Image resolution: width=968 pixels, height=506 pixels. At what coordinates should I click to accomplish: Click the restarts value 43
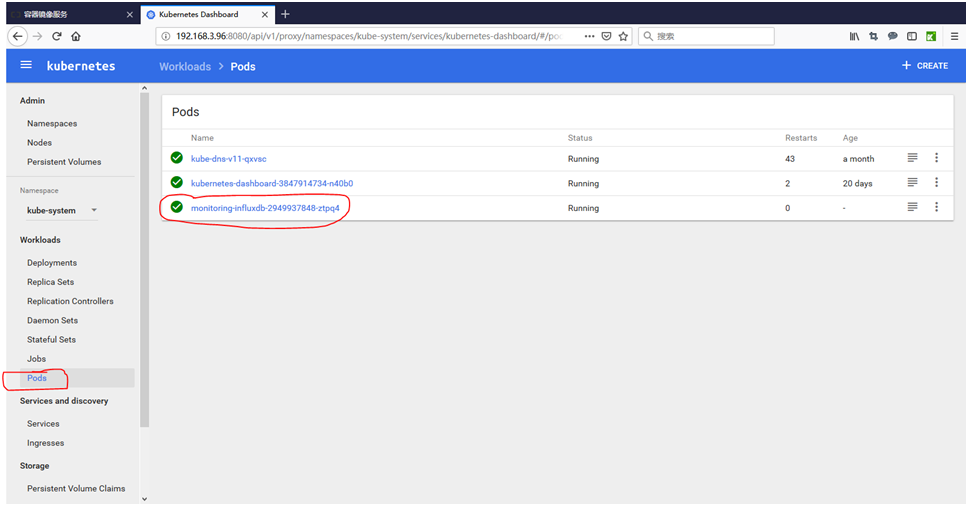click(790, 159)
